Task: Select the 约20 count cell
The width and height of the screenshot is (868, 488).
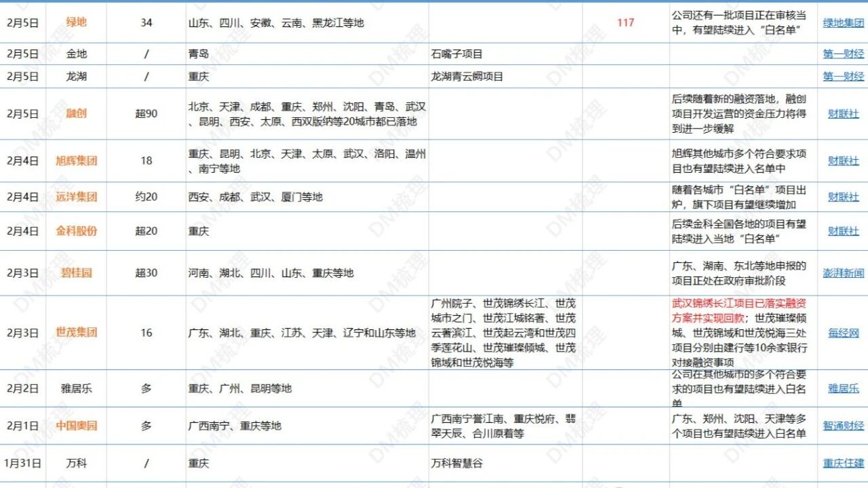Action: pos(146,197)
